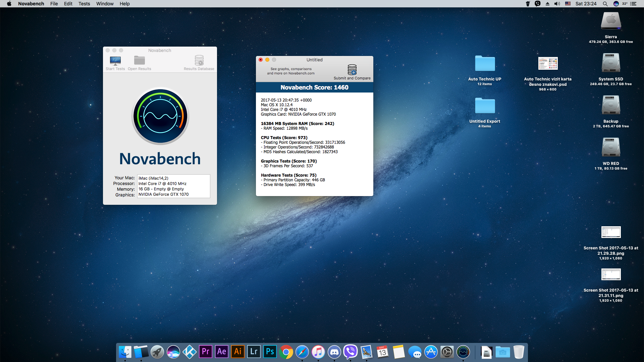Open the File menu
The image size is (644, 362).
click(54, 4)
